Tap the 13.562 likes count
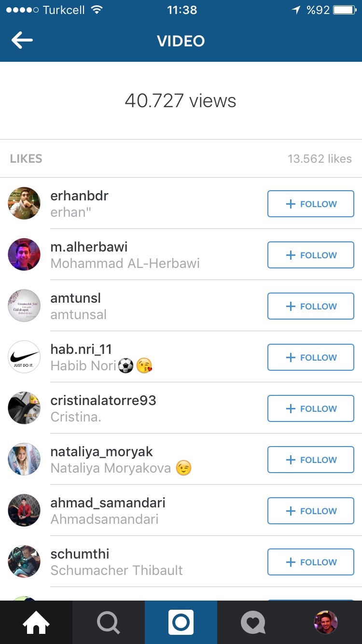 (x=320, y=159)
